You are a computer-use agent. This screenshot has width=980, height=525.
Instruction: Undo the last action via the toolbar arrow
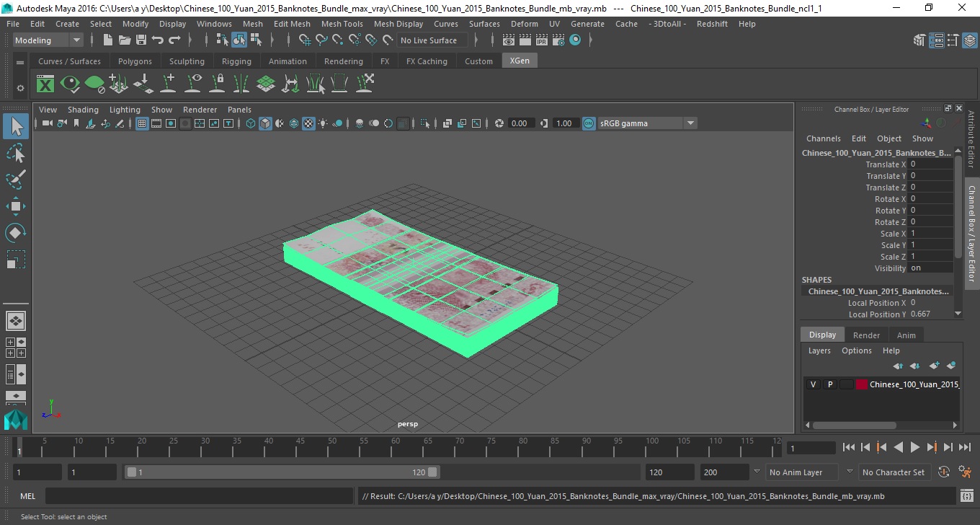(158, 40)
